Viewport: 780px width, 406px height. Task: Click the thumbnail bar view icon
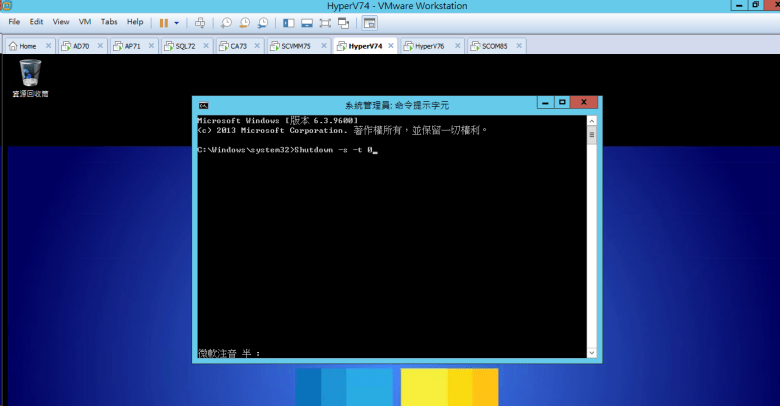point(307,21)
